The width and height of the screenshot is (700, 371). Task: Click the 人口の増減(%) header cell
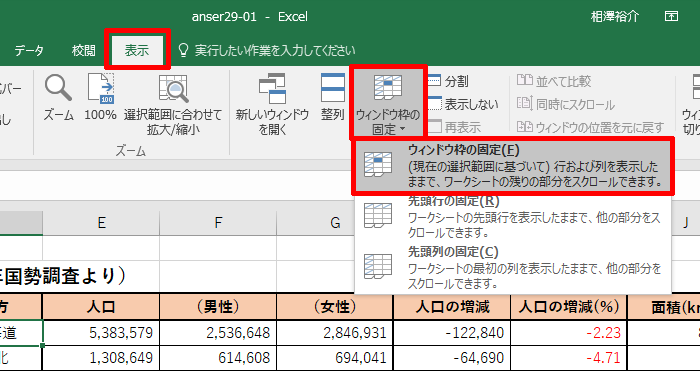click(569, 307)
